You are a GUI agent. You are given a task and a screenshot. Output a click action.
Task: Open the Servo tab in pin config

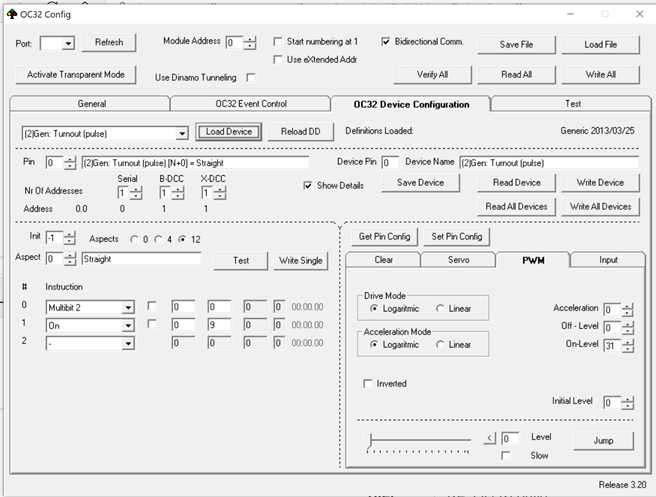(x=456, y=260)
